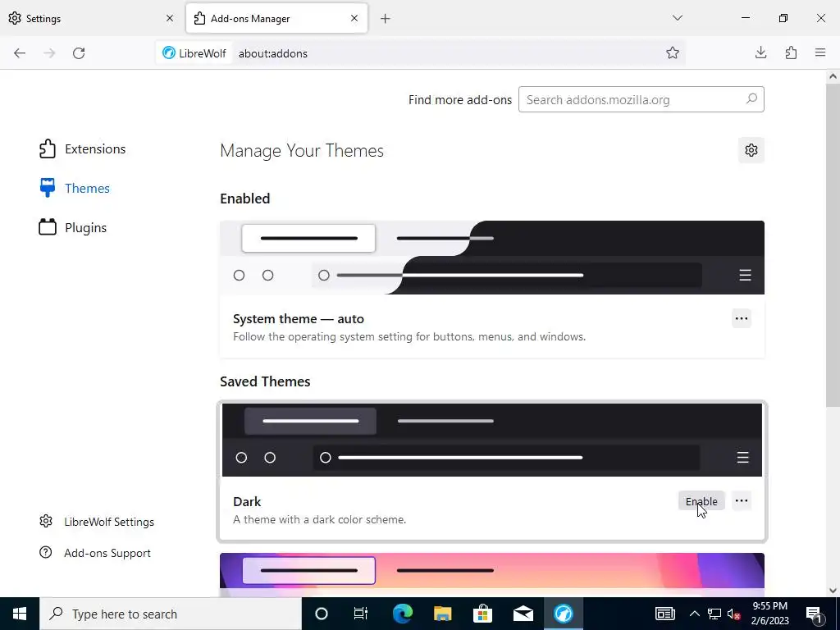
Task: Open network status tray icon
Action: pyautogui.click(x=714, y=614)
